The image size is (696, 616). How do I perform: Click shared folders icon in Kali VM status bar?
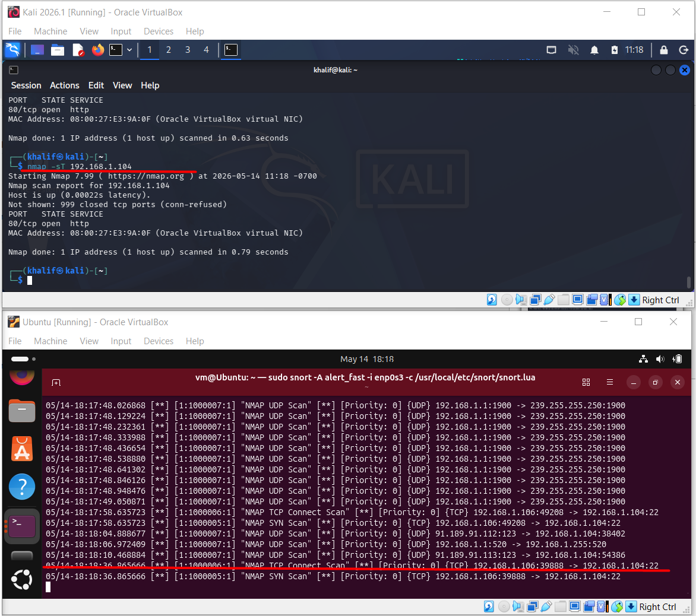564,300
